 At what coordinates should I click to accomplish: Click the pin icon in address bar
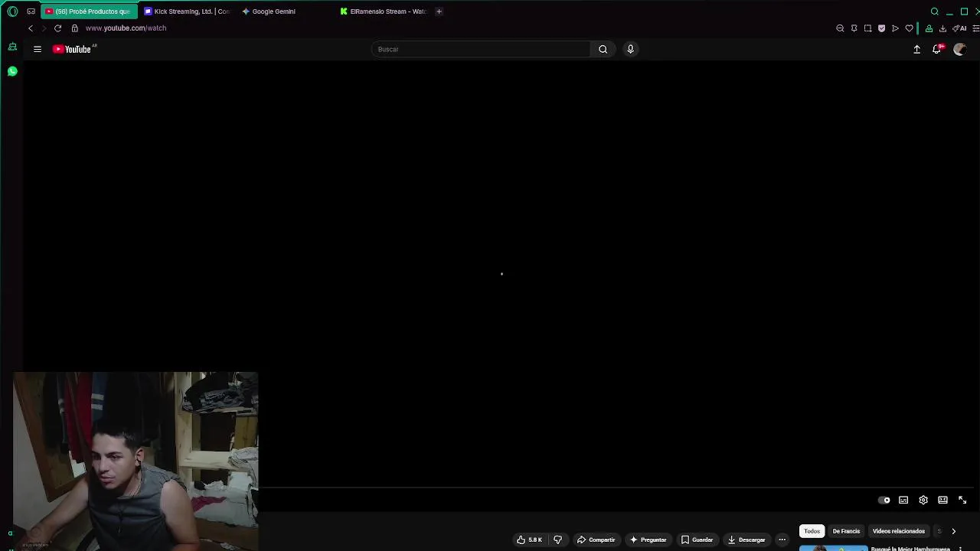pos(854,28)
